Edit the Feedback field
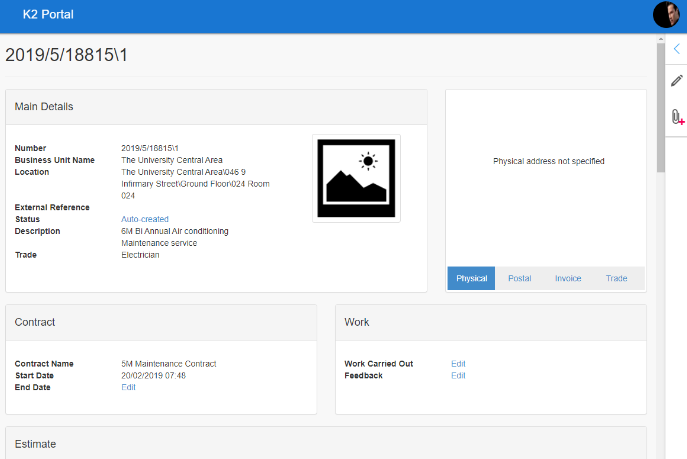Screen dimensions: 687x459 458,376
